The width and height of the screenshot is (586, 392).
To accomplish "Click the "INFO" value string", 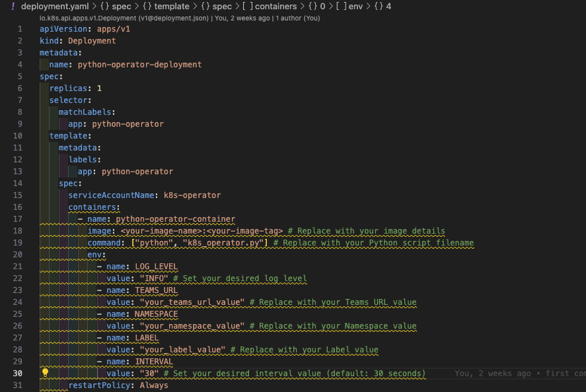I will tap(154, 278).
